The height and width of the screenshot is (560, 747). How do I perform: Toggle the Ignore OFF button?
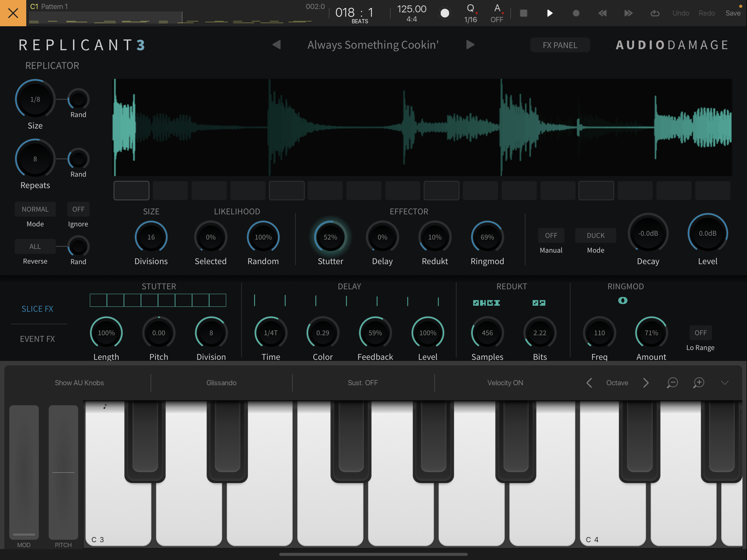coord(78,209)
